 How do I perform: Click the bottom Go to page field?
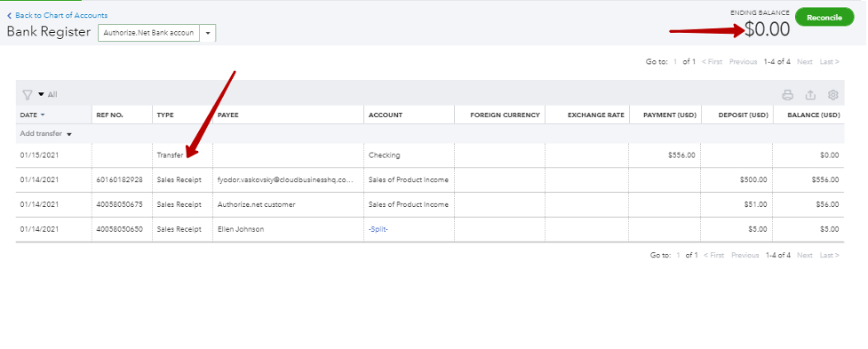tap(678, 255)
